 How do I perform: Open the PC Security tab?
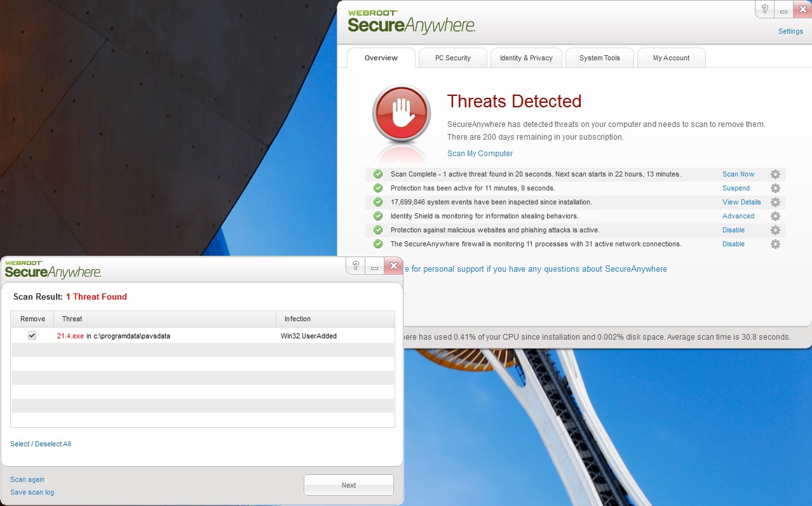pos(453,58)
